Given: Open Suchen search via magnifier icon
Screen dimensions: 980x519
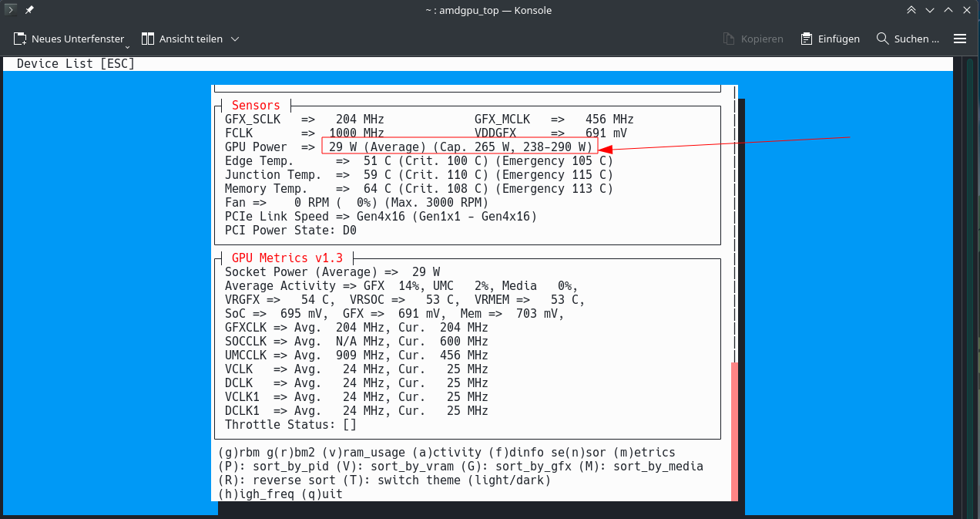Looking at the screenshot, I should (883, 39).
